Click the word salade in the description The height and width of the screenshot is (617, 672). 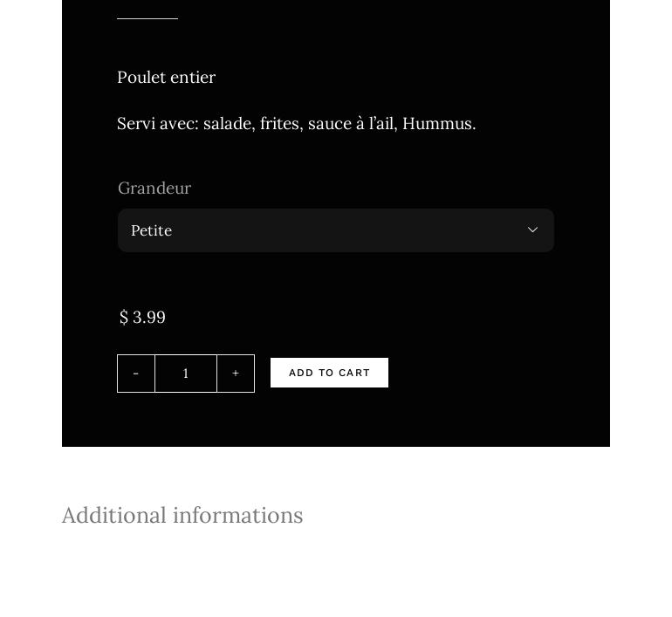tap(228, 124)
